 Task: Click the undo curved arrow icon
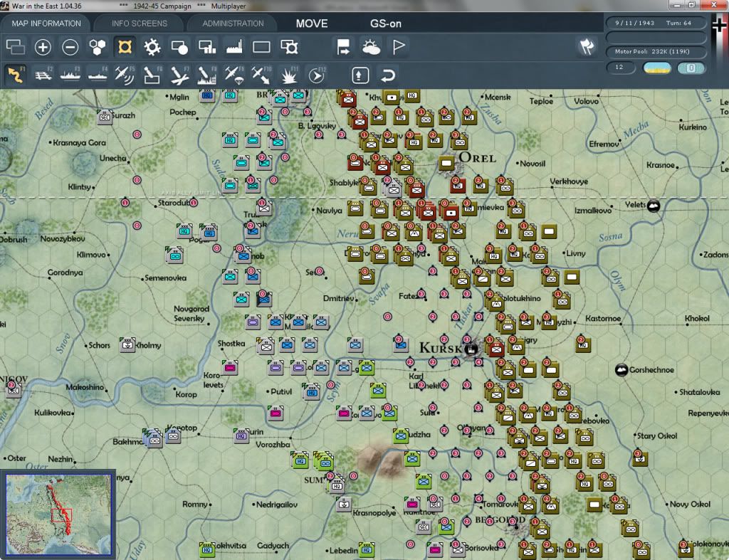pyautogui.click(x=388, y=75)
